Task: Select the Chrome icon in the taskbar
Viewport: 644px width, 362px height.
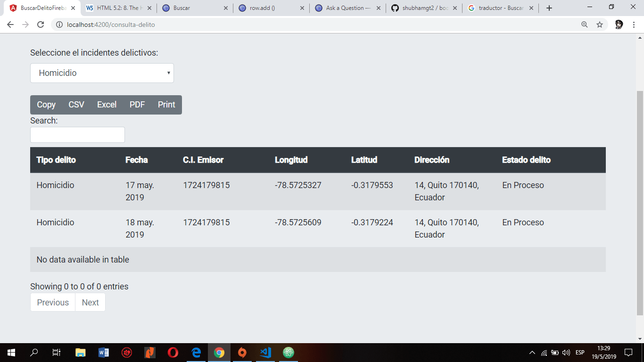Action: (219, 352)
